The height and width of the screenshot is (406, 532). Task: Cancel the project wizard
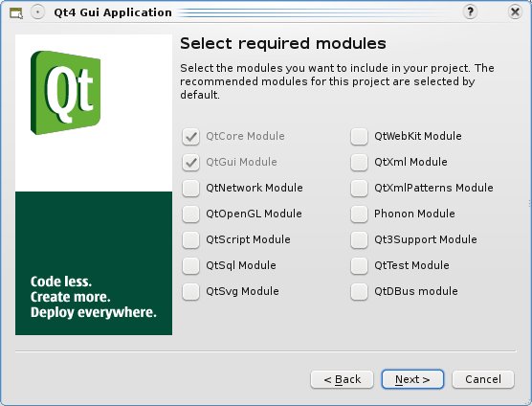tap(483, 379)
